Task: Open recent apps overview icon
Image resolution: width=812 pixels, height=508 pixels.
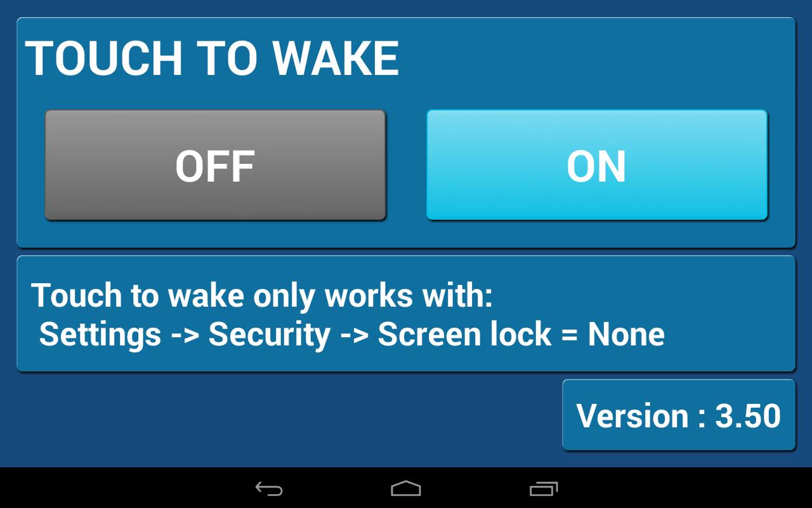Action: click(x=544, y=488)
